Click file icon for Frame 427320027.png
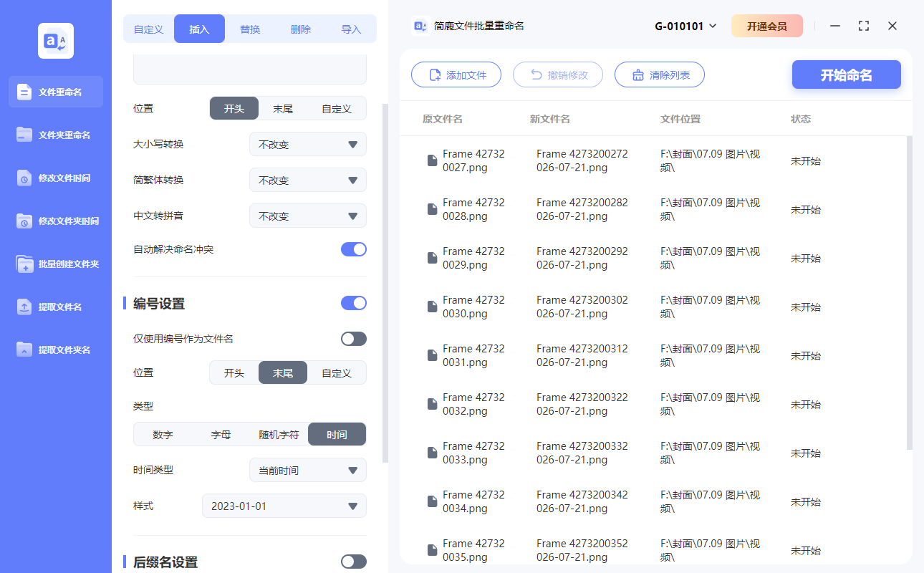Screen dimensions: 924x573 tap(432, 160)
